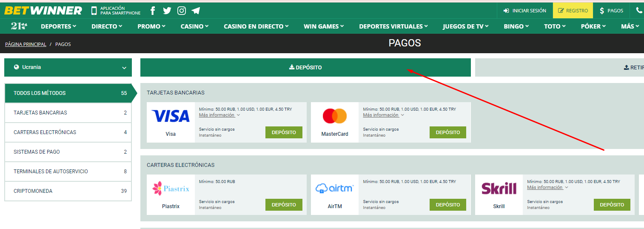The image size is (644, 229).
Task: Expand the BINGO menu
Action: coord(516,26)
